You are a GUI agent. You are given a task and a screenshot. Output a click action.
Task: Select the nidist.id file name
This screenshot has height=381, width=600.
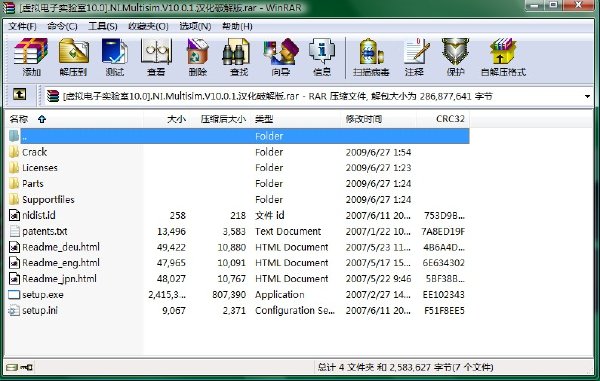tap(39, 215)
